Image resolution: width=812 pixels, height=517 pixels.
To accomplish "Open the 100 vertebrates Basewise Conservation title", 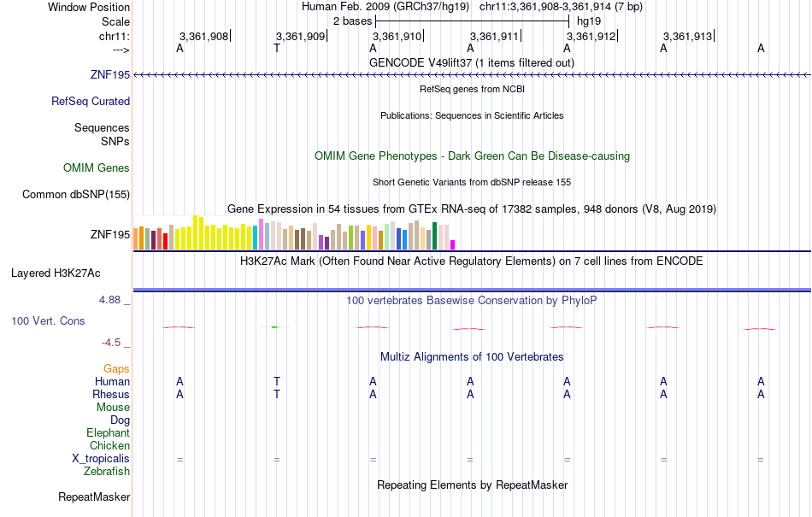I will [x=471, y=300].
